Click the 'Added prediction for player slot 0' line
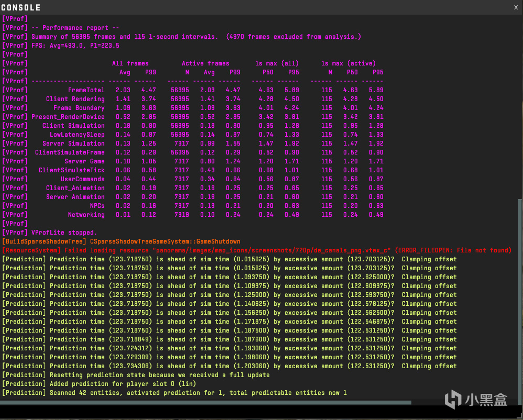The width and height of the screenshot is (523, 420). pyautogui.click(x=99, y=384)
